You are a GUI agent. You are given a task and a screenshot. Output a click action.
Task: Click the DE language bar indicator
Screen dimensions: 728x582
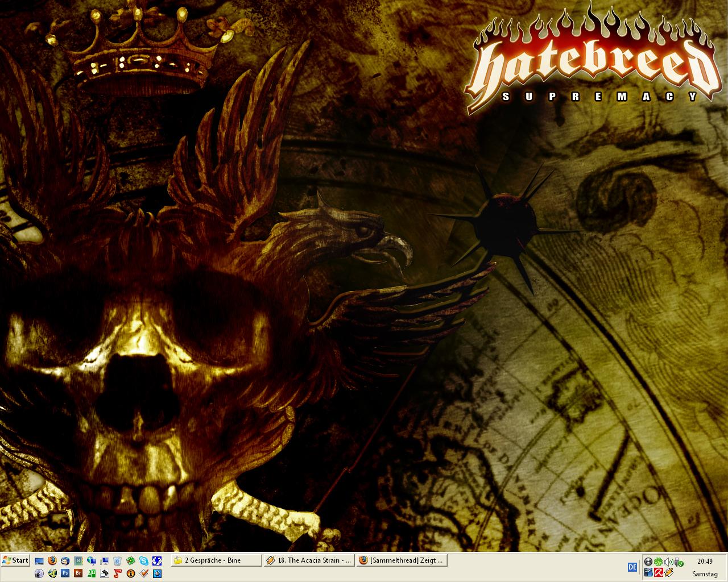pos(632,567)
